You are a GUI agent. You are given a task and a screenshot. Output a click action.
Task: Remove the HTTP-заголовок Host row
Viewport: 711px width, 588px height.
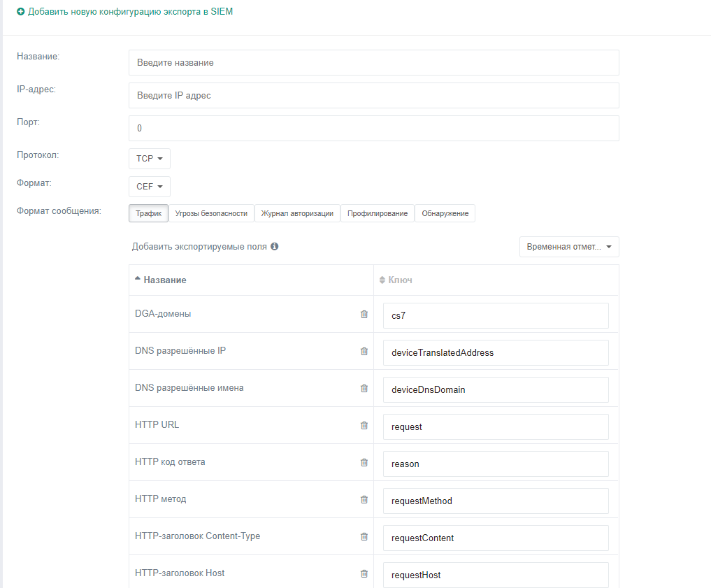[364, 574]
